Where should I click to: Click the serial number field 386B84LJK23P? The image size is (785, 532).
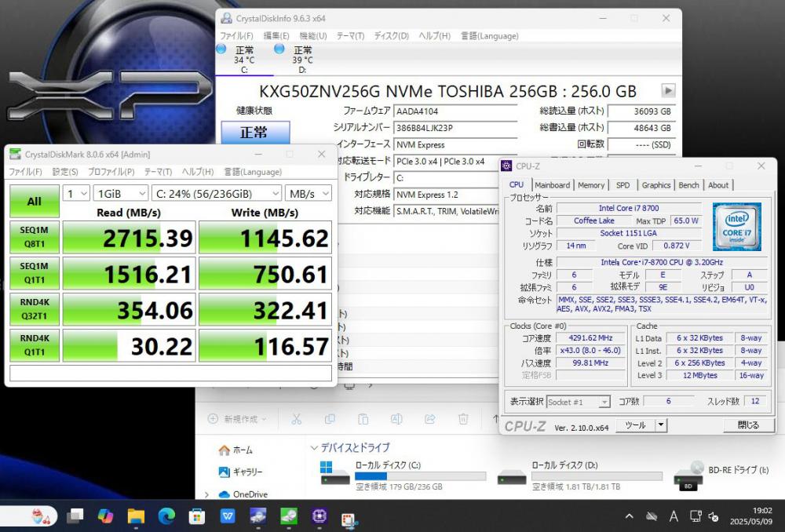pyautogui.click(x=455, y=128)
